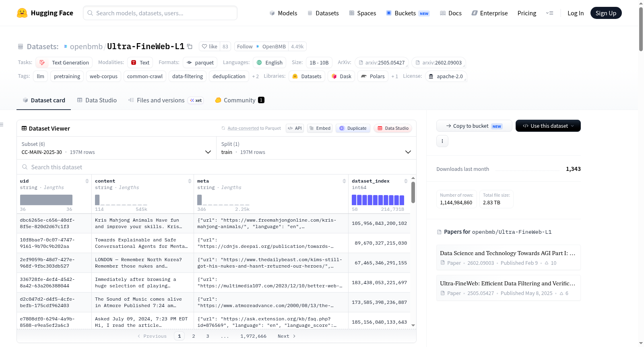Image resolution: width=644 pixels, height=347 pixels.
Task: Show the +2 more tags
Action: pyautogui.click(x=256, y=76)
